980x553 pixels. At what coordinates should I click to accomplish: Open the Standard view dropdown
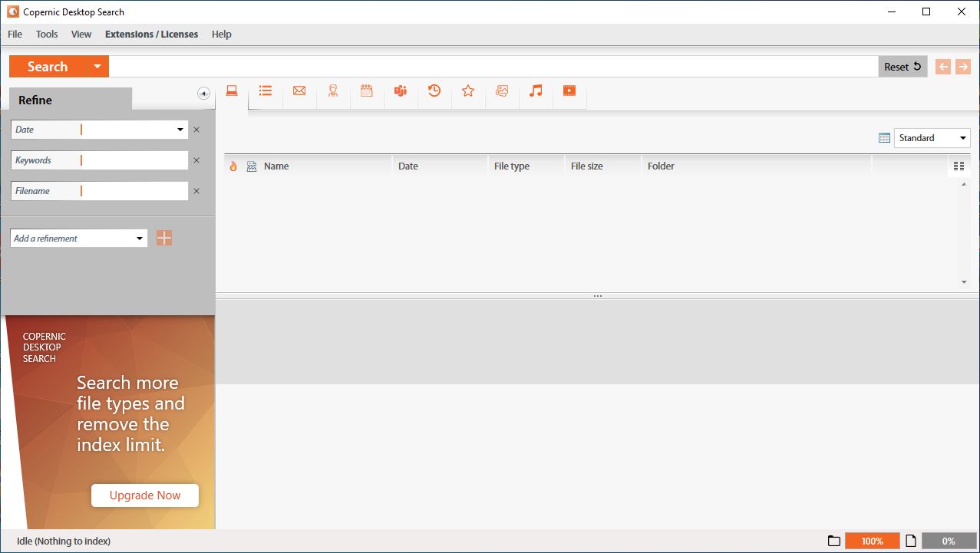963,138
